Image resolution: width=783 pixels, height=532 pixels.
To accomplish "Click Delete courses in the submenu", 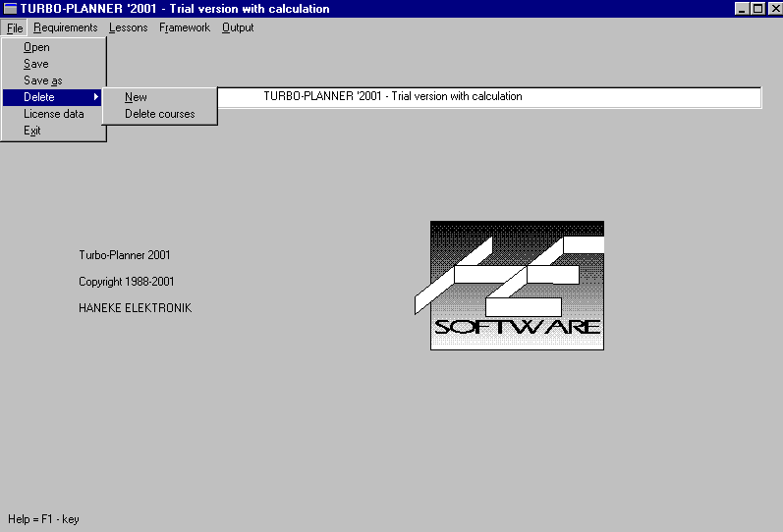I will tap(160, 114).
